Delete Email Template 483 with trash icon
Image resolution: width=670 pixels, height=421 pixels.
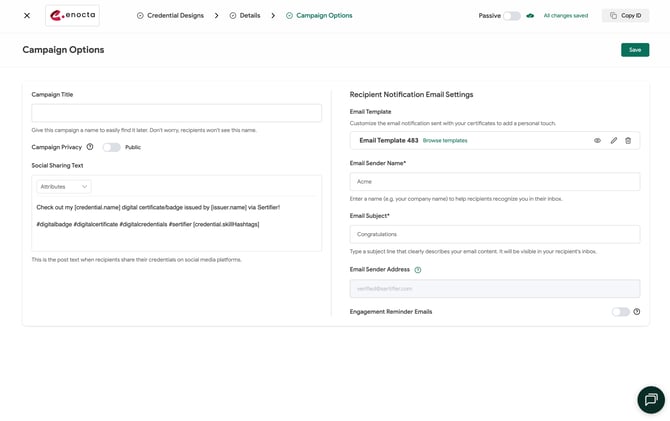pos(628,141)
